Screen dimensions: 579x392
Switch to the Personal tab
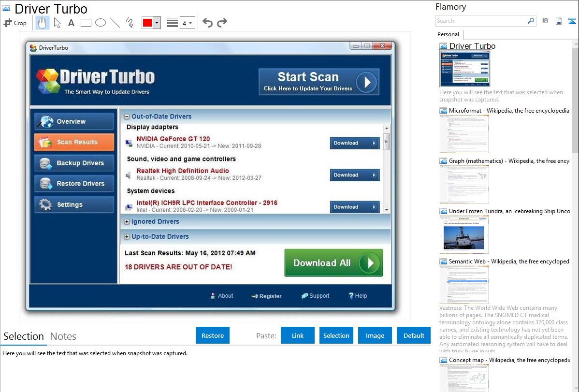coord(449,34)
